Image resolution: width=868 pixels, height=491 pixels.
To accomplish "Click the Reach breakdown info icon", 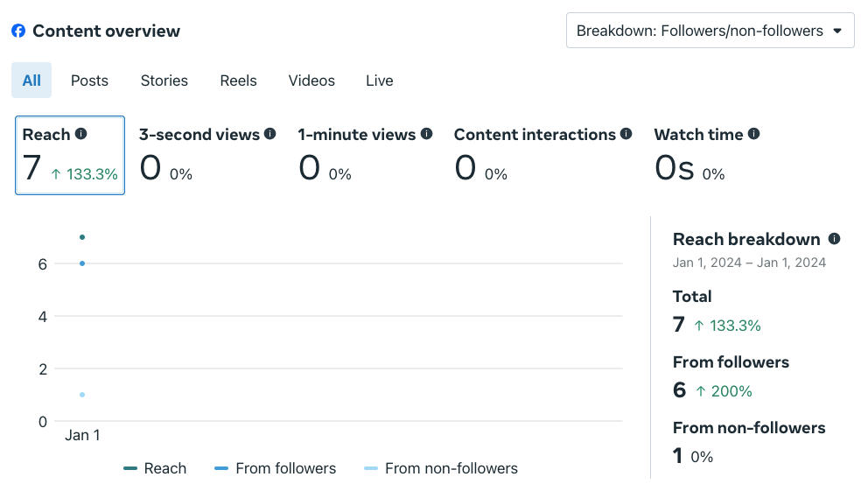I will click(x=834, y=239).
